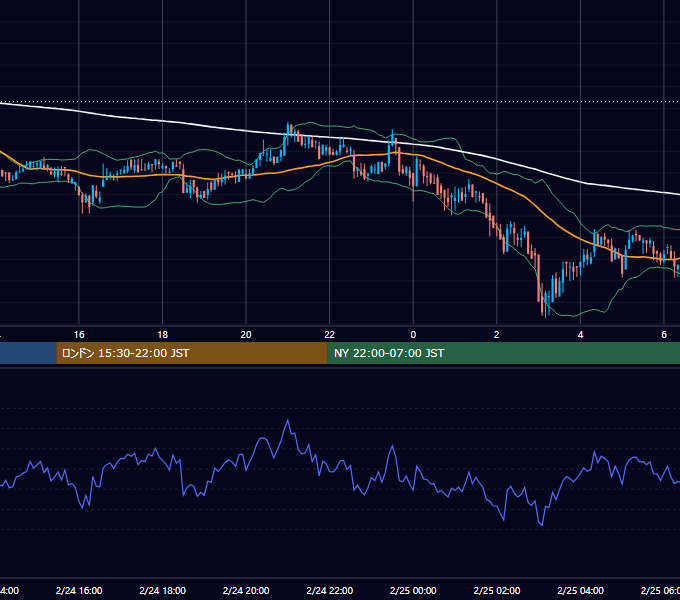Click the 2/24 18:00 indicator axis label
This screenshot has width=680, height=600.
[163, 590]
